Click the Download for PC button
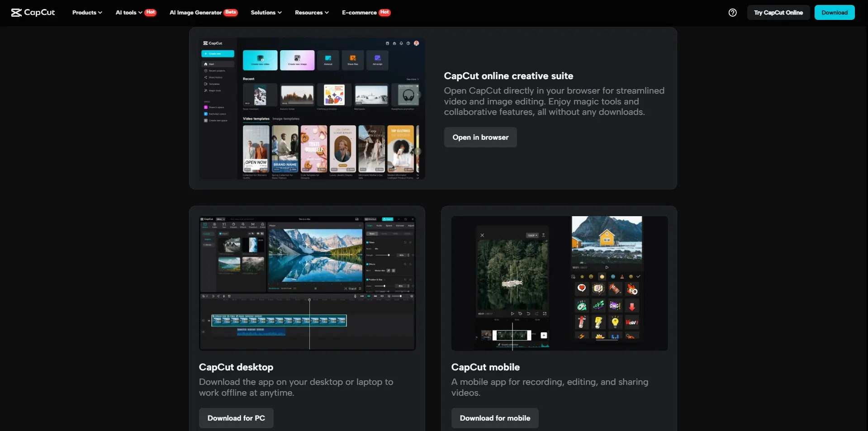 point(236,418)
